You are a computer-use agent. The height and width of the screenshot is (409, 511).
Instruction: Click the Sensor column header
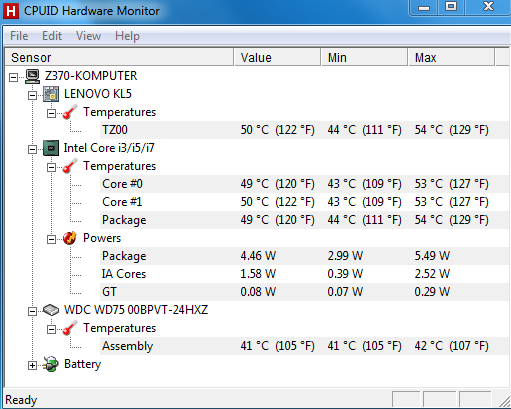(119, 57)
